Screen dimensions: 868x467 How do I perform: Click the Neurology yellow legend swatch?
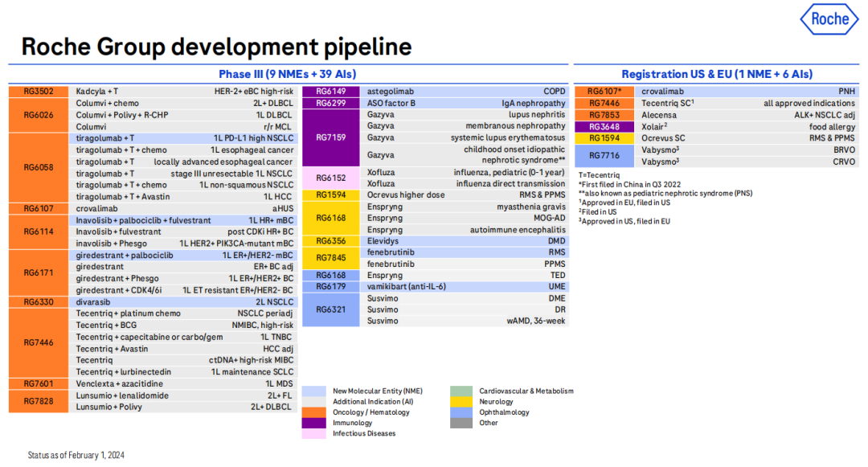pyautogui.click(x=461, y=402)
